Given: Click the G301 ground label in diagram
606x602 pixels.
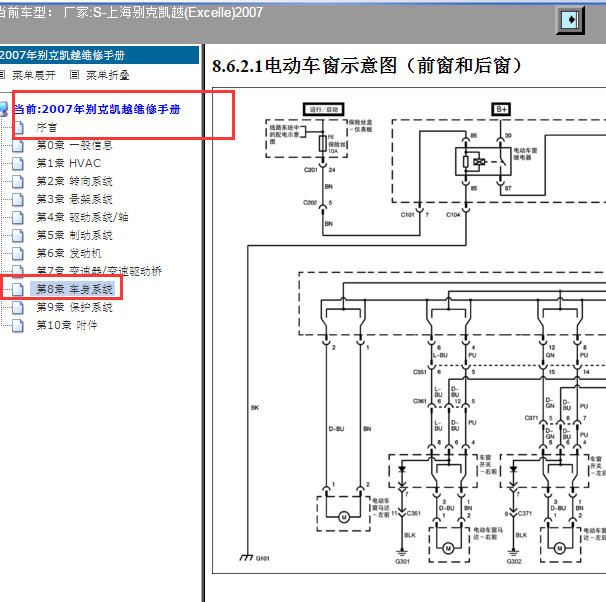Looking at the screenshot, I should 402,561.
